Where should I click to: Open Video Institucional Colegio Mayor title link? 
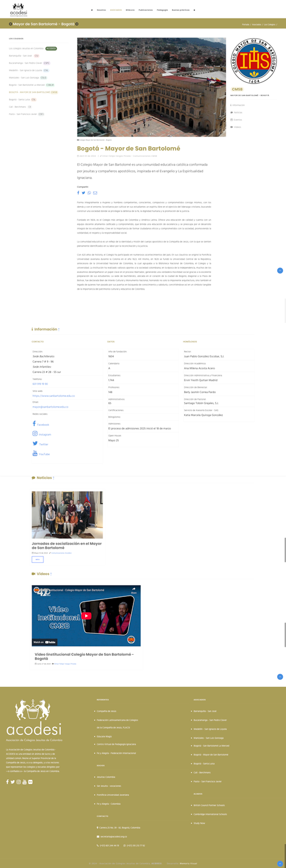point(84,656)
